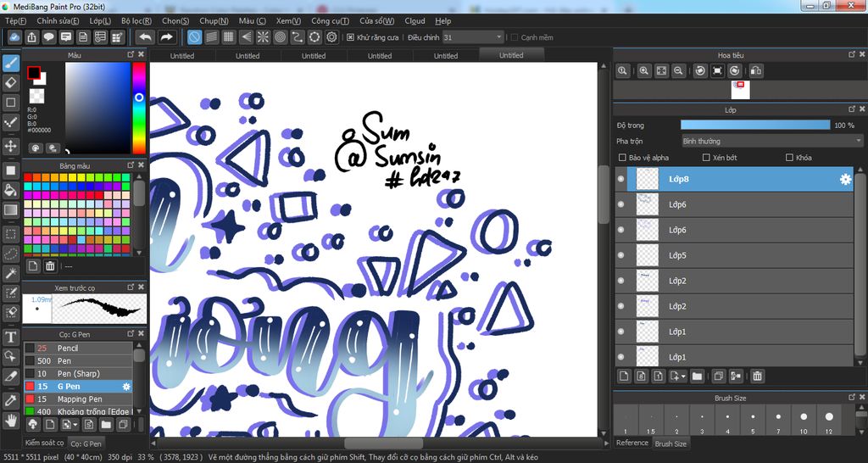Viewport: 868px width, 463px height.
Task: Open the Bộ lọc(R) filter menu
Action: pos(136,21)
